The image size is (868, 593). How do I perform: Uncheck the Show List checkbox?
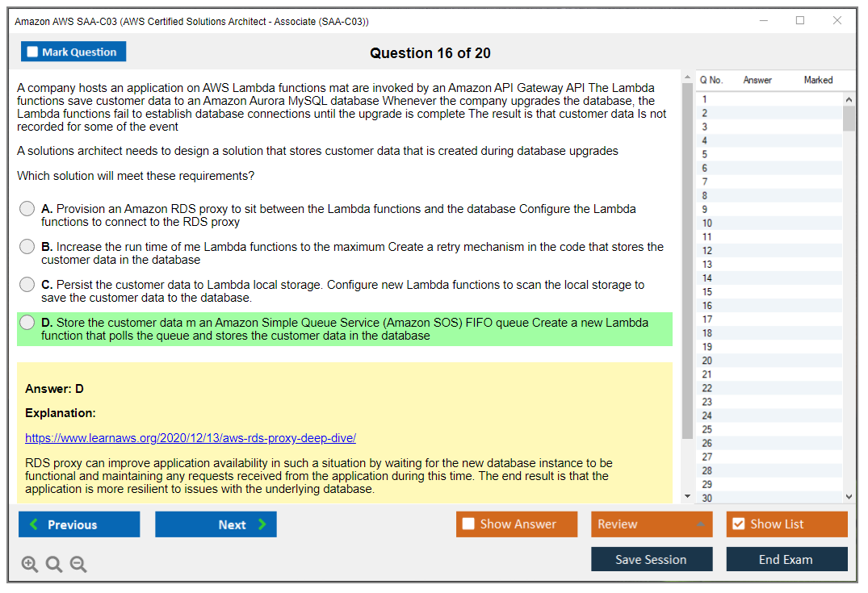coord(738,524)
